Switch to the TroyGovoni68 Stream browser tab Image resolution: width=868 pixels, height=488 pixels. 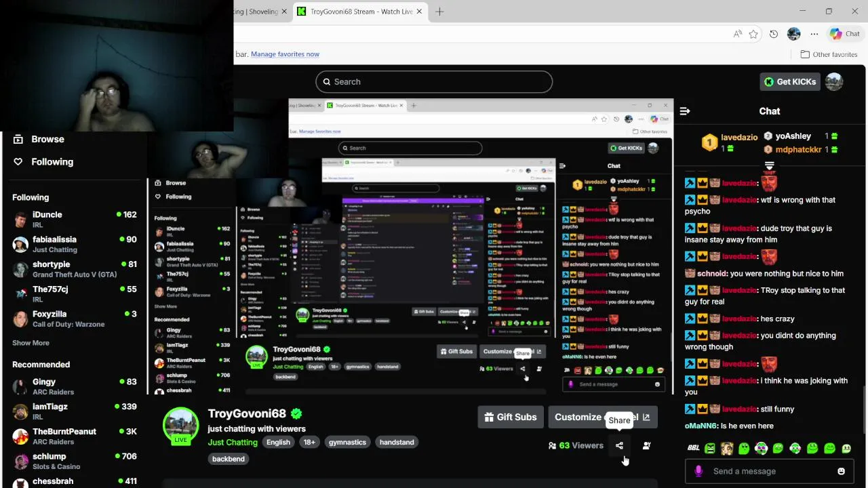tap(361, 12)
